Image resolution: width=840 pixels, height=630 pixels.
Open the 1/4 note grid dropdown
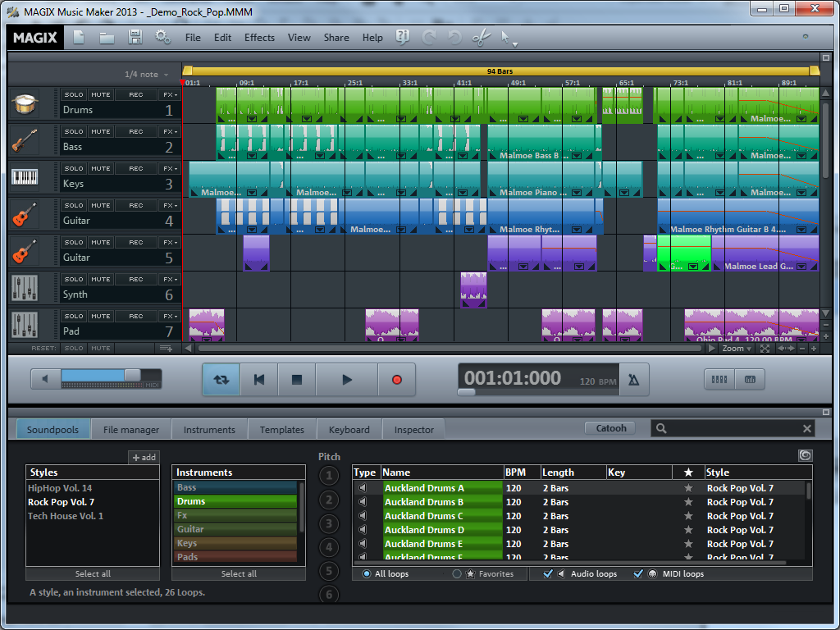(x=147, y=75)
